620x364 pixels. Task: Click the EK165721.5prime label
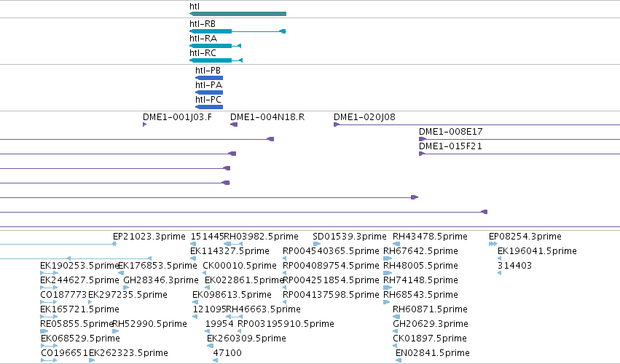(79, 310)
